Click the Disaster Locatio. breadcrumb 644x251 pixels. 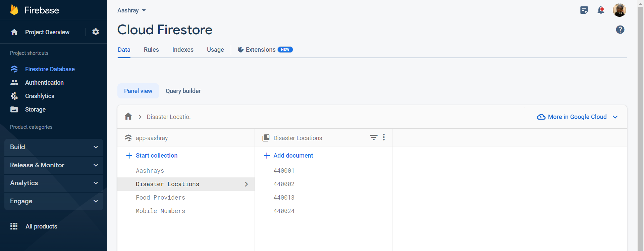coord(169,117)
